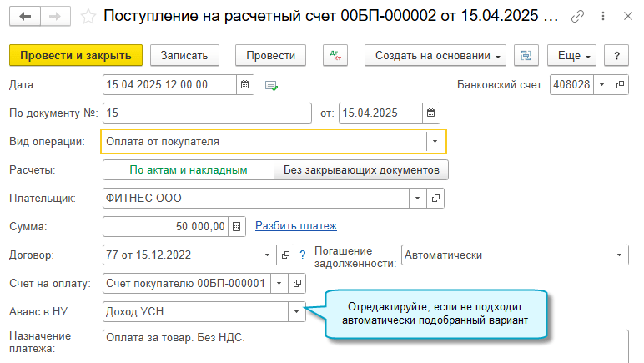Expand Вид операции dropdown
Screen dimensions: 644x363
pos(435,142)
